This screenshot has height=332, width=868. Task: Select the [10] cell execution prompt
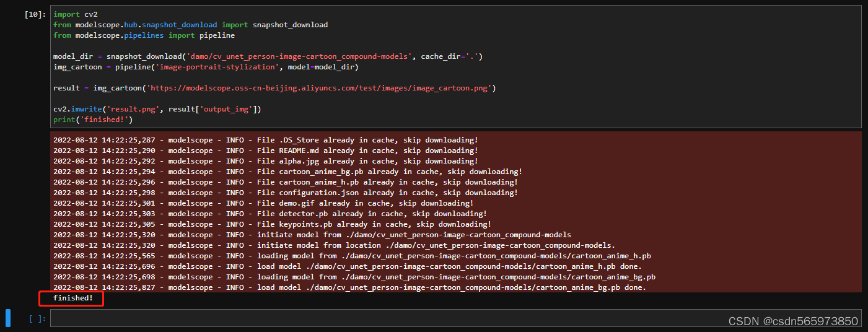35,14
